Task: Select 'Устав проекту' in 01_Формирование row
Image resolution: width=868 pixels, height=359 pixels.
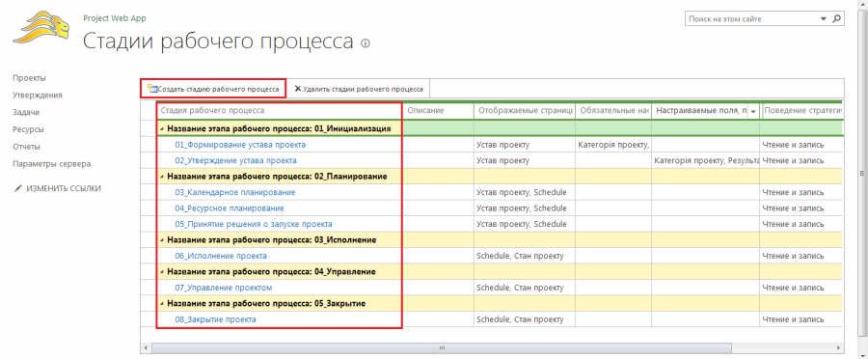Action: click(x=525, y=145)
